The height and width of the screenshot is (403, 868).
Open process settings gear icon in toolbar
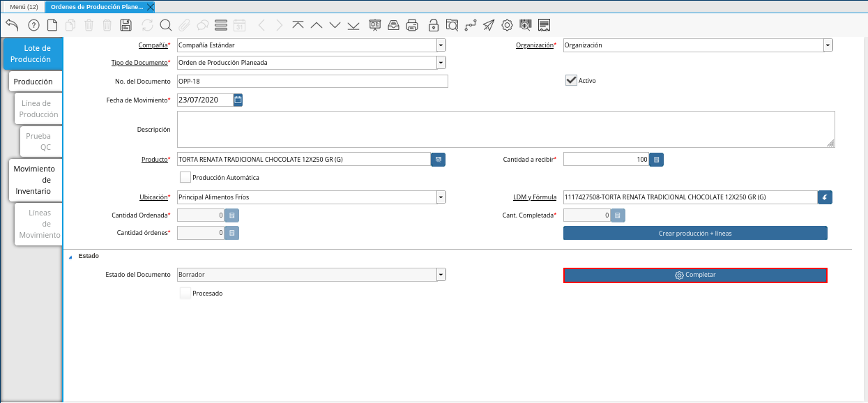pyautogui.click(x=507, y=25)
